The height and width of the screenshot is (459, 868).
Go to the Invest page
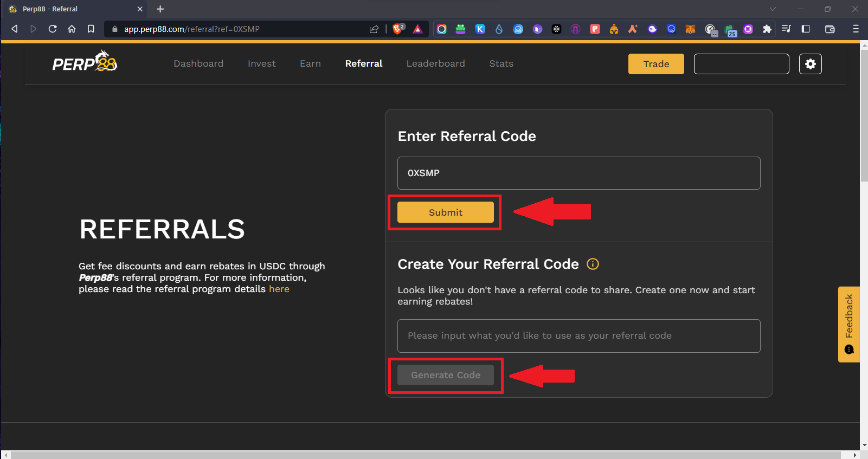[x=261, y=63]
